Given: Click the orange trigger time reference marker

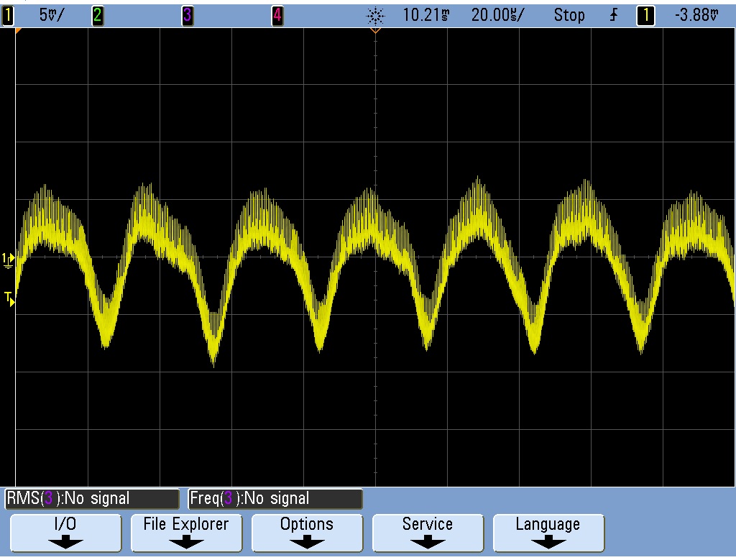Looking at the screenshot, I should [375, 30].
